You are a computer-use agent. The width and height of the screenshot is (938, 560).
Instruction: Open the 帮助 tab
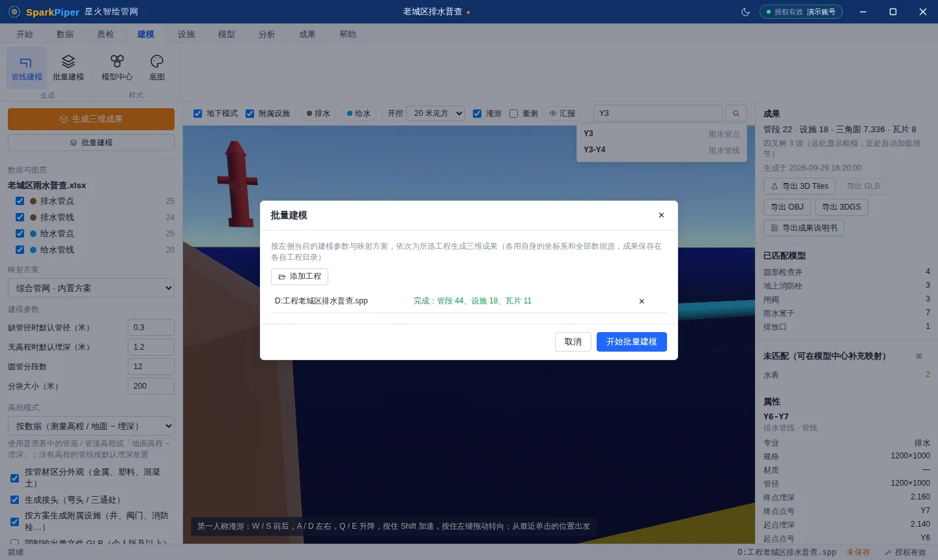tap(348, 35)
